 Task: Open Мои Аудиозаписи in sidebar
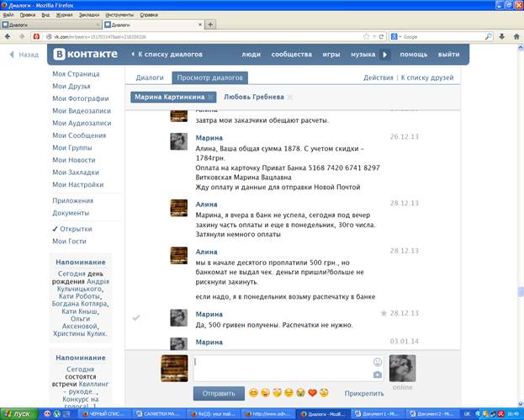tap(82, 124)
